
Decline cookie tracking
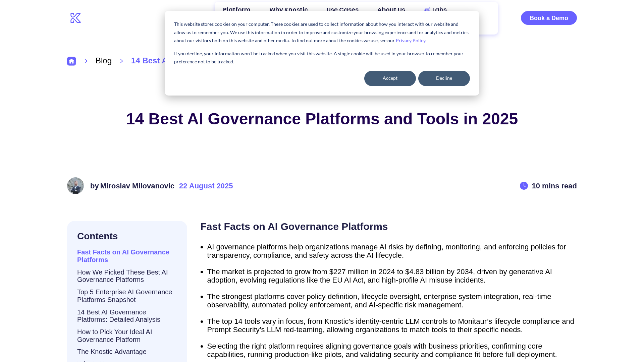tap(444, 78)
